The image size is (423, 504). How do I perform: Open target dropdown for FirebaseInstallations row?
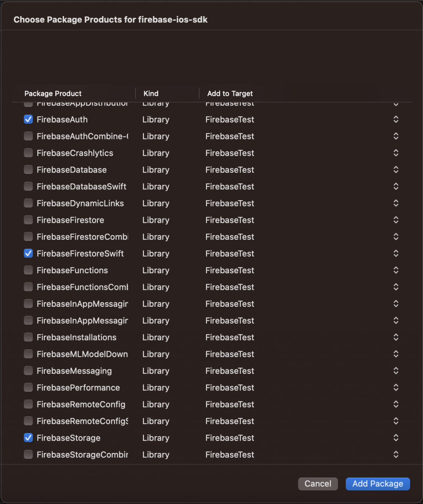pyautogui.click(x=396, y=337)
